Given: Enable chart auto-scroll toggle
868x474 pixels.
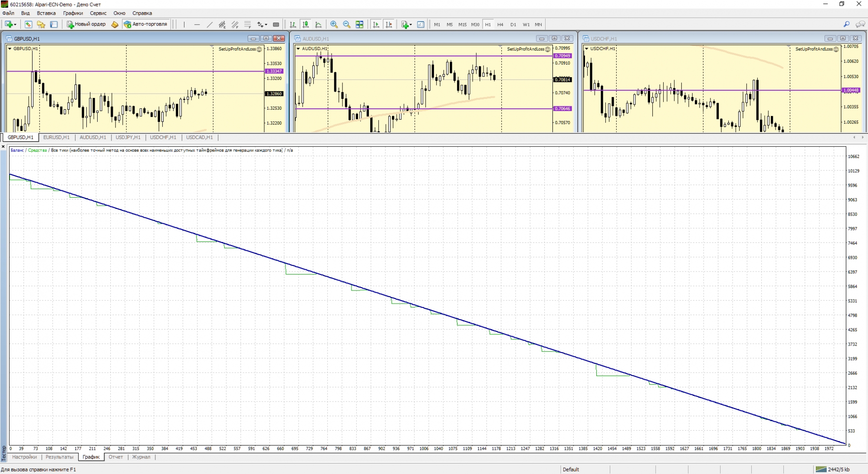Looking at the screenshot, I should [376, 25].
